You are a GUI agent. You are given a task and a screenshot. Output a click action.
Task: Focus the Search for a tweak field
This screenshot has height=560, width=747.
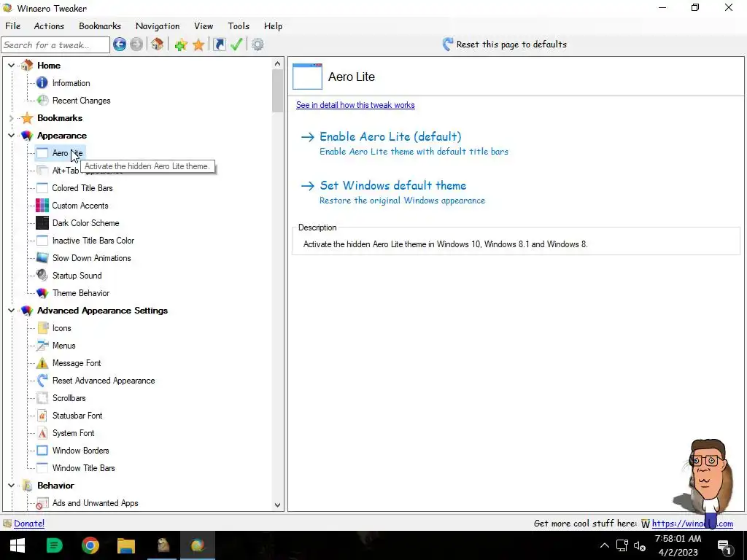pyautogui.click(x=55, y=44)
